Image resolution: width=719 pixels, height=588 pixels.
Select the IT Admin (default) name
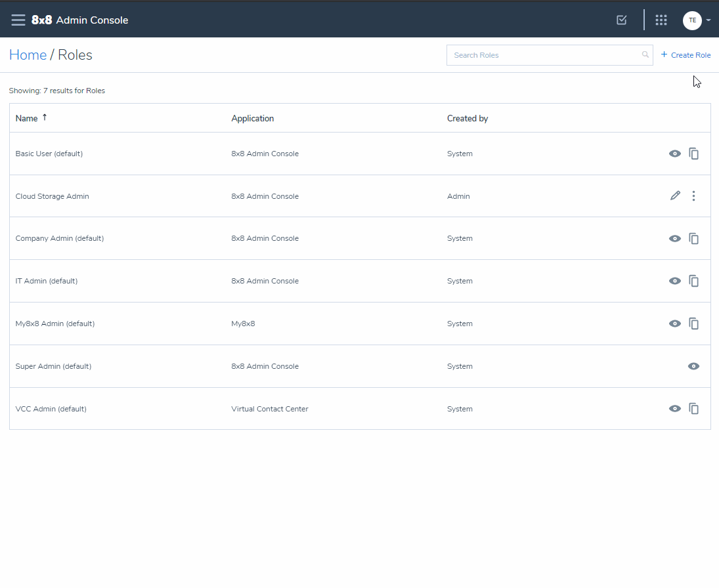(47, 281)
